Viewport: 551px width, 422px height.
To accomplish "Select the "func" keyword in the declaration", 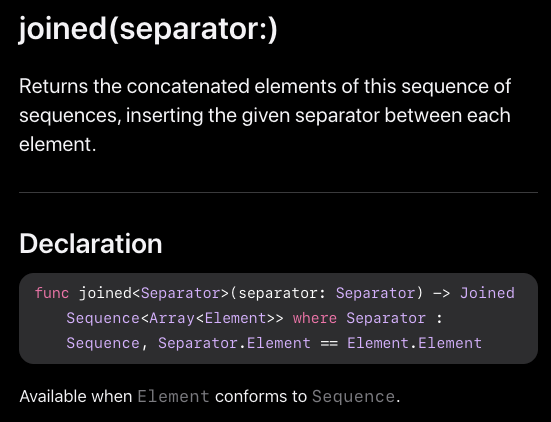I will [x=52, y=293].
